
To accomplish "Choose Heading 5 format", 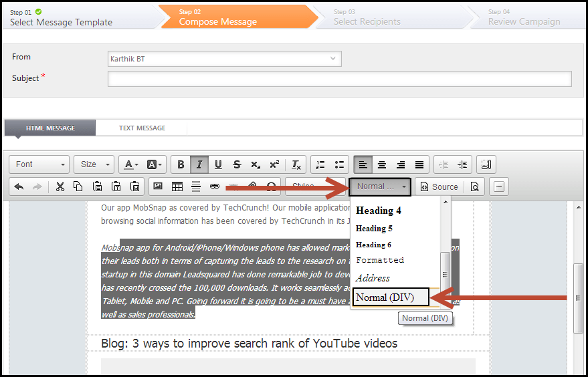I will coord(395,228).
